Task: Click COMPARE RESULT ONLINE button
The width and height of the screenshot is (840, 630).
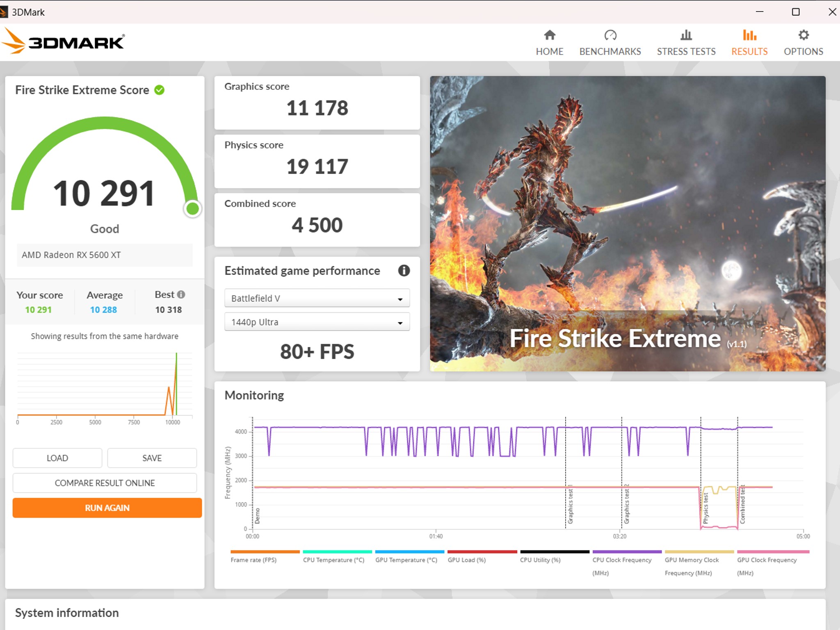Action: click(105, 483)
